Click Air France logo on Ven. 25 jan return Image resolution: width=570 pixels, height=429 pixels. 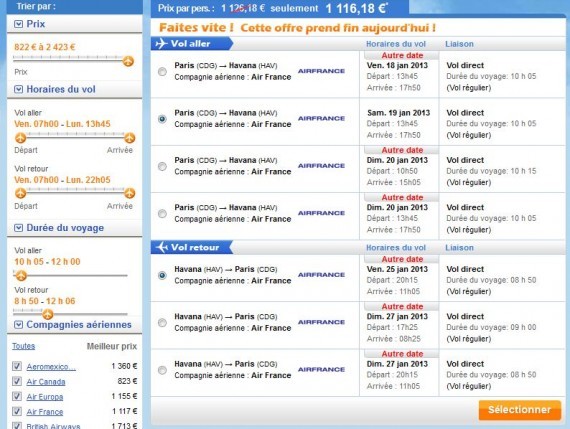(321, 274)
